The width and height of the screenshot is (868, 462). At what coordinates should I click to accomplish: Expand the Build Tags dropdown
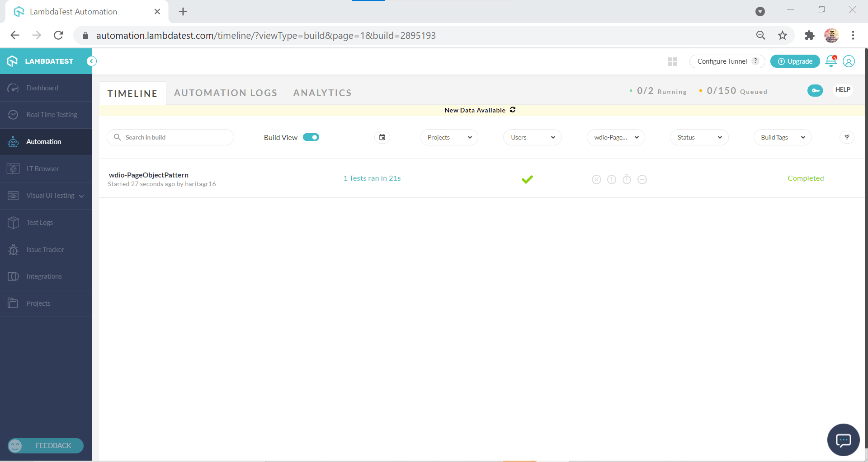[x=782, y=137]
